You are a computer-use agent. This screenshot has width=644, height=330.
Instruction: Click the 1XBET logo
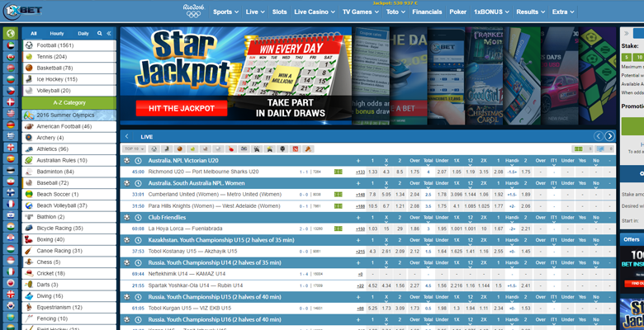22,11
